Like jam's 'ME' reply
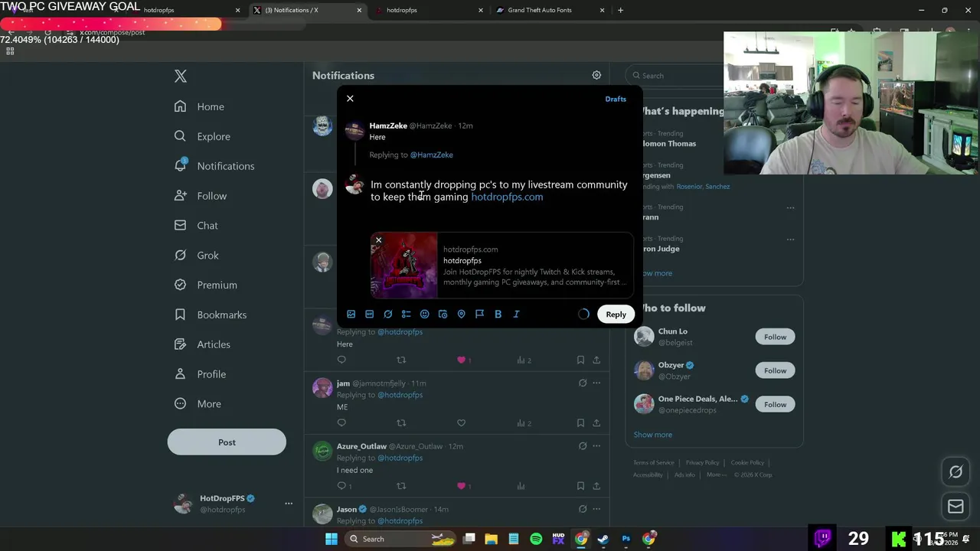The width and height of the screenshot is (980, 551). point(461,422)
